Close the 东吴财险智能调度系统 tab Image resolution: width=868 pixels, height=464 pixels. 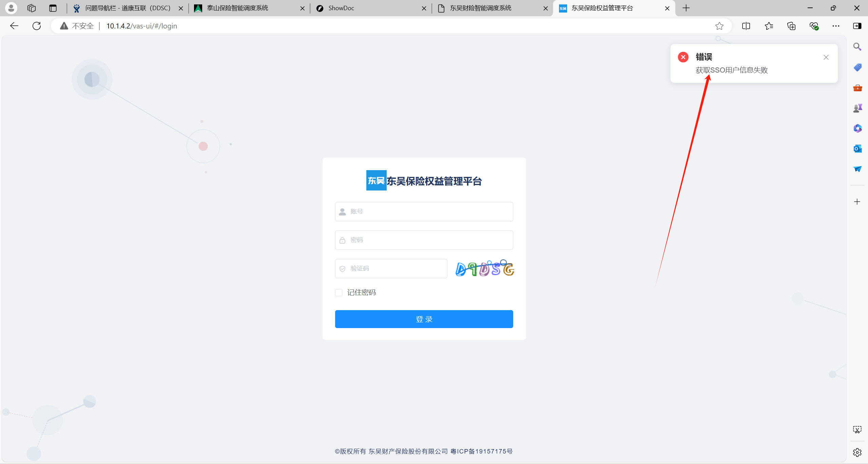coord(545,8)
